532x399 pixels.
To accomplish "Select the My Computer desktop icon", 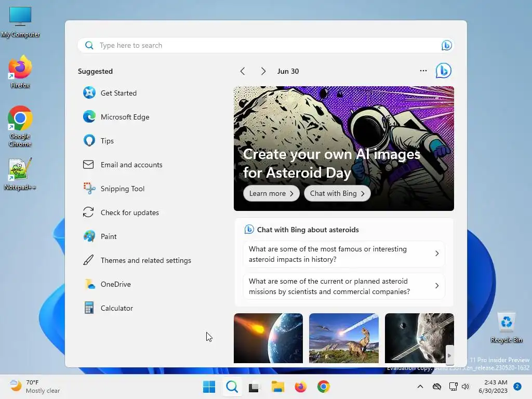I will [20, 22].
